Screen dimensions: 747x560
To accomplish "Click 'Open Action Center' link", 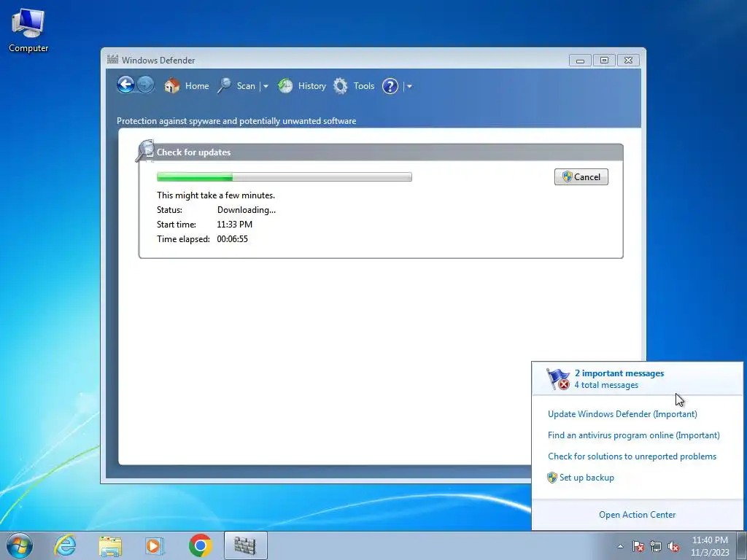I will click(638, 515).
